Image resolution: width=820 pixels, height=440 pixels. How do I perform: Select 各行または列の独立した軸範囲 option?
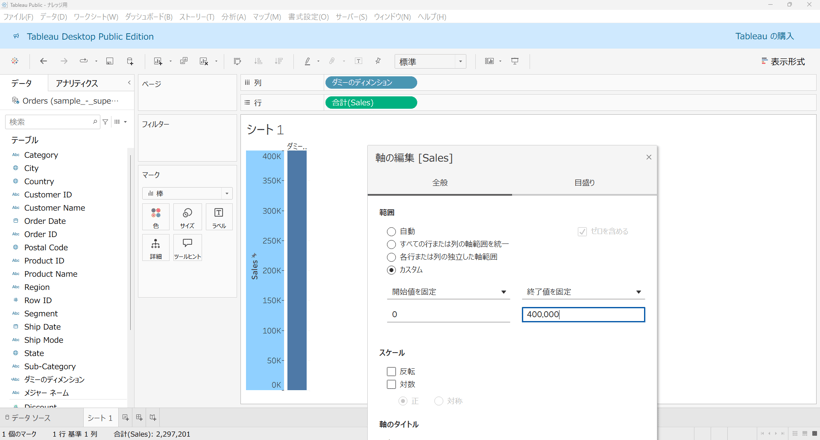[391, 257]
